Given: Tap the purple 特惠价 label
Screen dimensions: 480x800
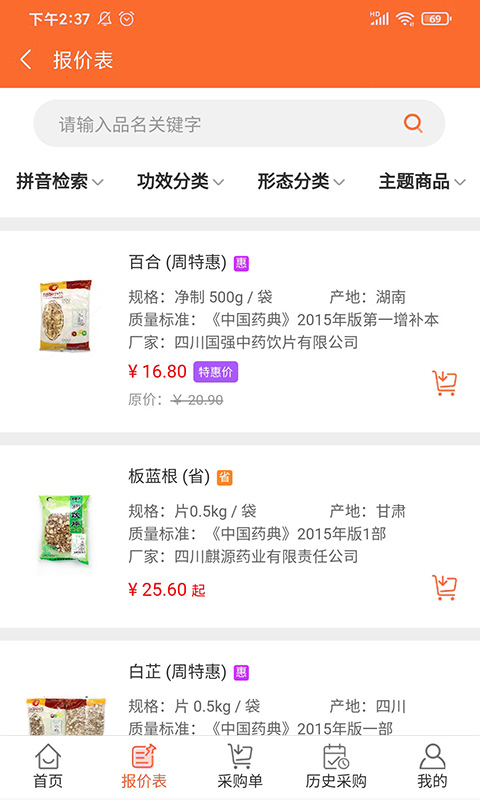Looking at the screenshot, I should tap(215, 372).
